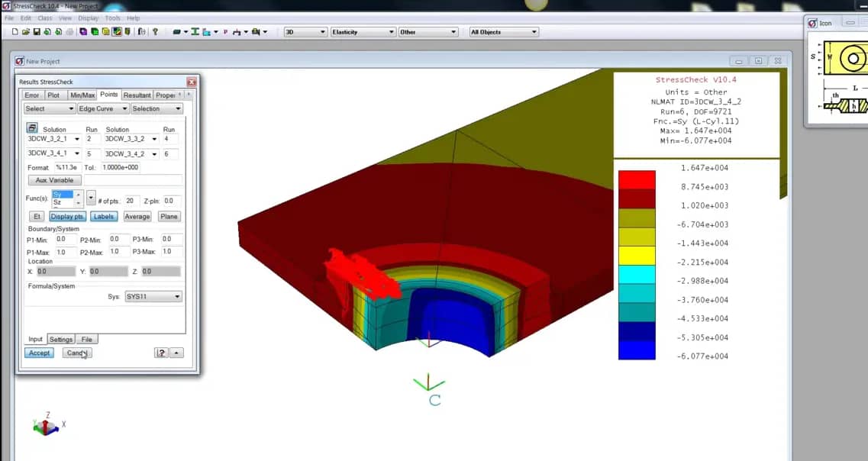Click the Open folder toolbar icon
868x461 pixels.
[x=25, y=32]
